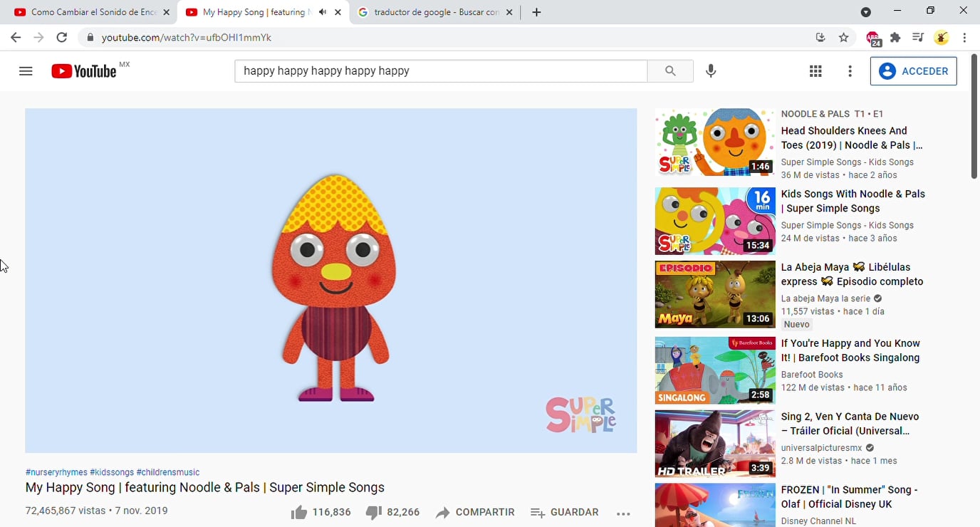Open FROZEN In Summer Song title
The height and width of the screenshot is (527, 980).
[850, 497]
